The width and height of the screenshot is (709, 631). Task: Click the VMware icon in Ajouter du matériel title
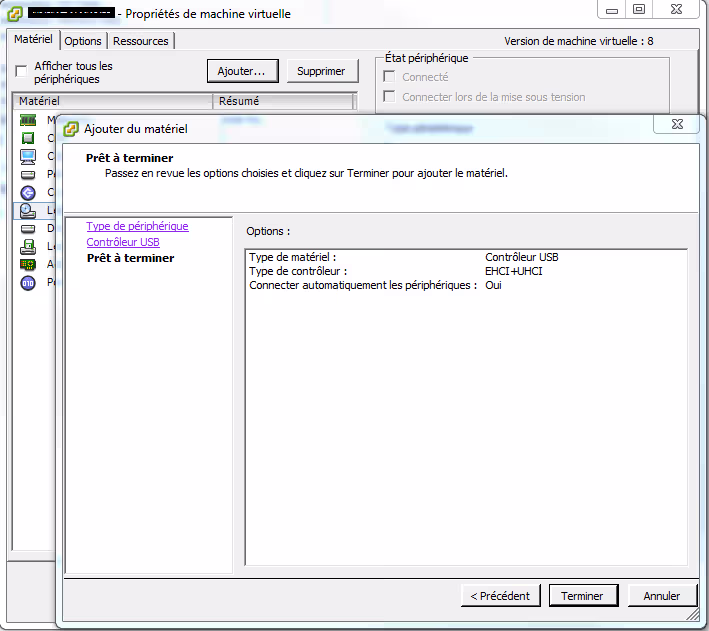point(71,128)
